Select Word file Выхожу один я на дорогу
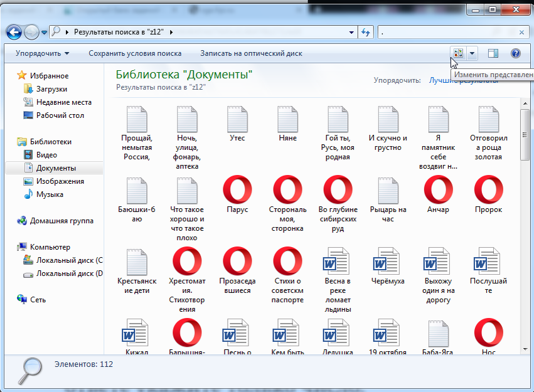The height and width of the screenshot is (392, 534). tap(438, 275)
